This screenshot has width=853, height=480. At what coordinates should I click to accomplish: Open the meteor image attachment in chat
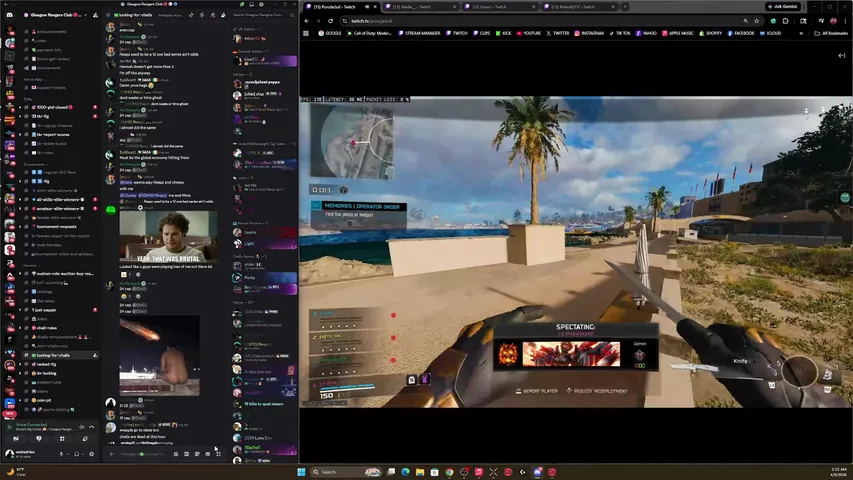click(159, 355)
